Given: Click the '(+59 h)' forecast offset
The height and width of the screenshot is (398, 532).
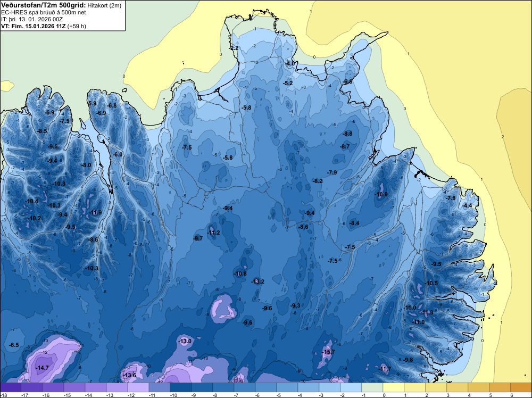Looking at the screenshot, I should point(77,26).
